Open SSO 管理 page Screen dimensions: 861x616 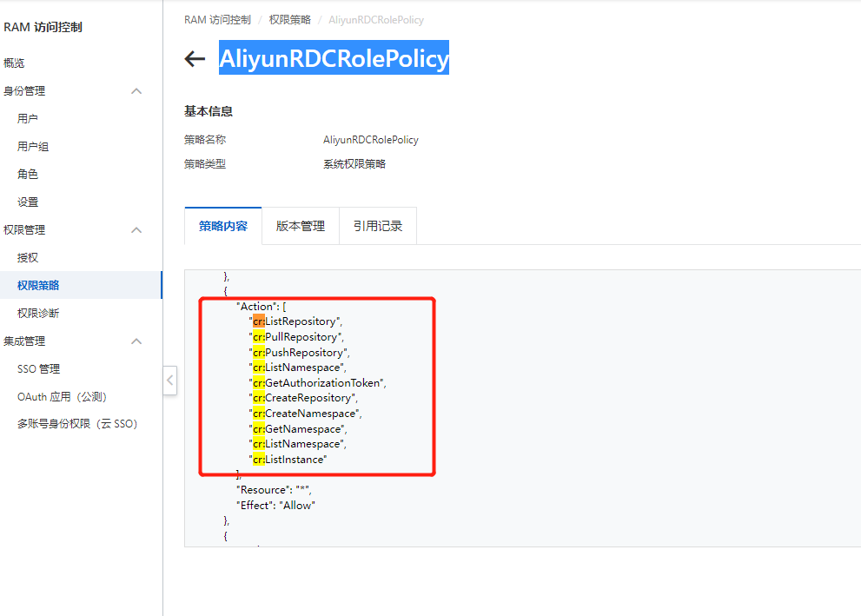(x=38, y=369)
